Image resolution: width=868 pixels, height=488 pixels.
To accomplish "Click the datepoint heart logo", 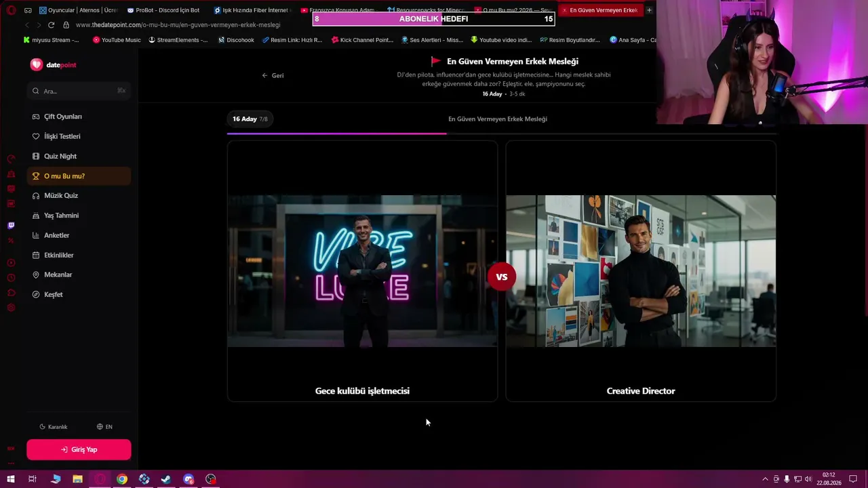I will pos(37,64).
